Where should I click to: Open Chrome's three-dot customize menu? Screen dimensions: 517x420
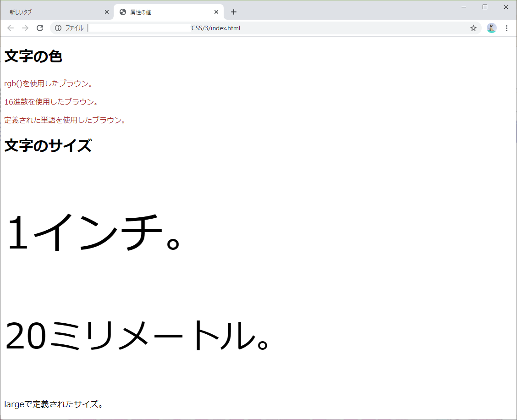coord(507,28)
